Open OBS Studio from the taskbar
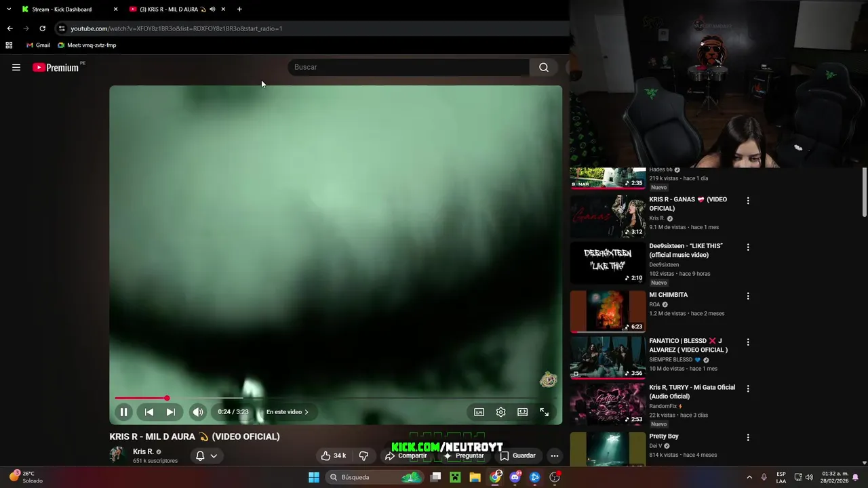This screenshot has height=488, width=868. [555, 477]
